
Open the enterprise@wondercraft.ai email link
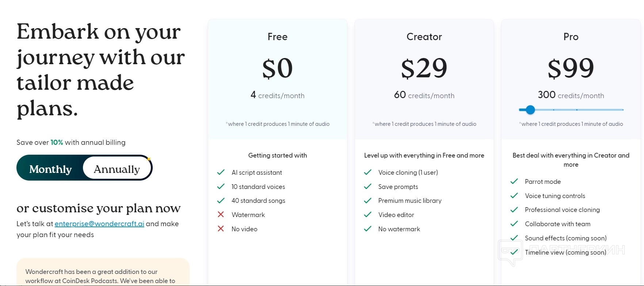coord(99,224)
